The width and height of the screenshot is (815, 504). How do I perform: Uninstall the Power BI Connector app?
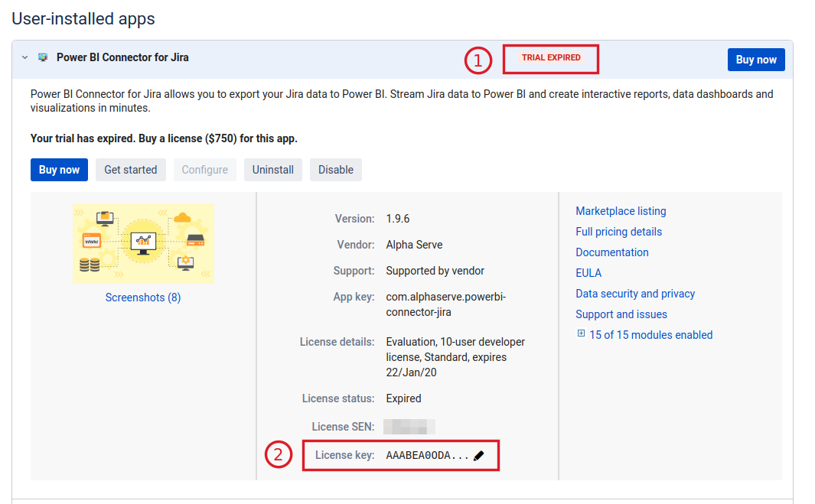[273, 170]
